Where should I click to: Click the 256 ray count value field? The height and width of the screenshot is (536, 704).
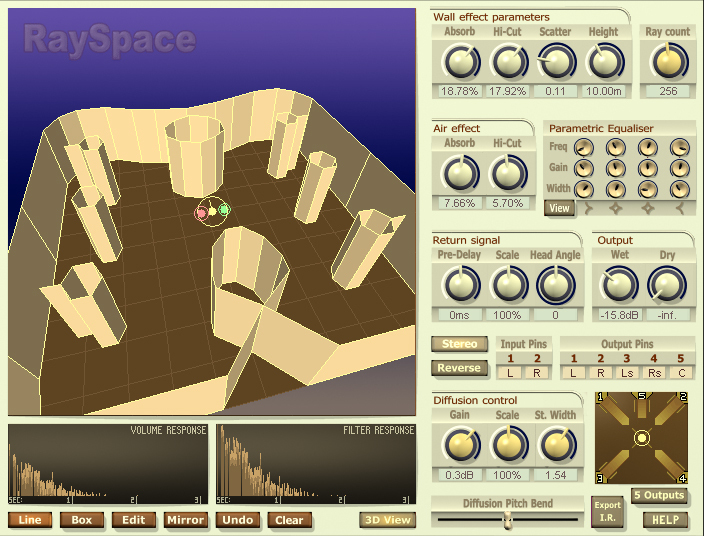click(668, 91)
